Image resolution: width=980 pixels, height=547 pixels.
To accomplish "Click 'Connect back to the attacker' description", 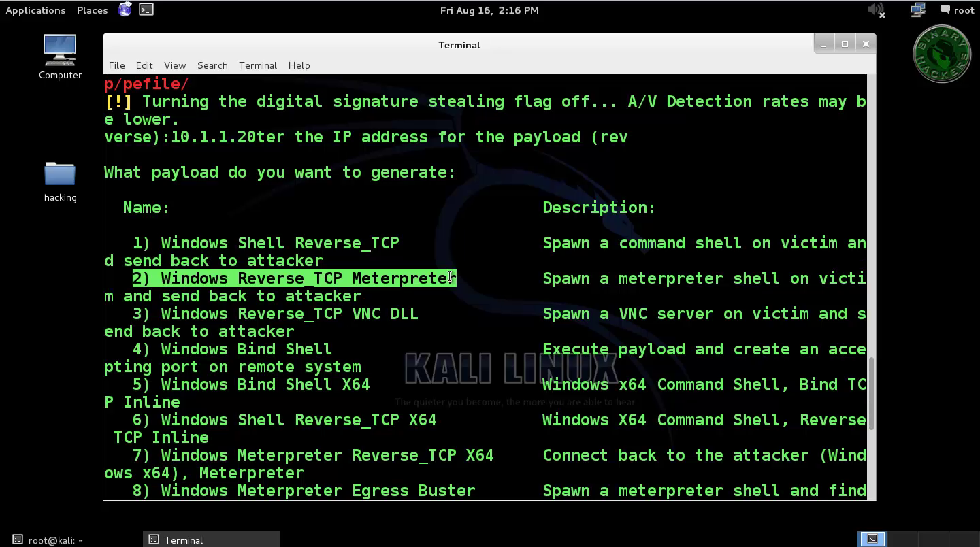I will click(676, 455).
